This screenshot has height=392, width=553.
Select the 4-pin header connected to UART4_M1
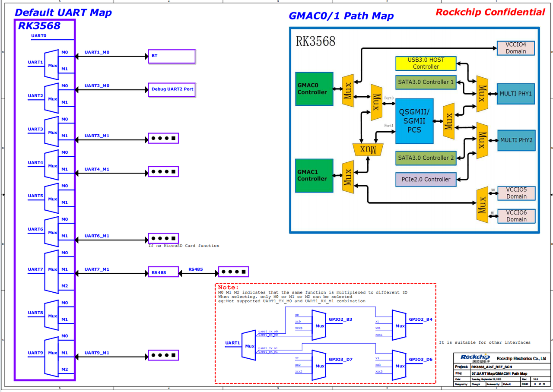click(163, 172)
